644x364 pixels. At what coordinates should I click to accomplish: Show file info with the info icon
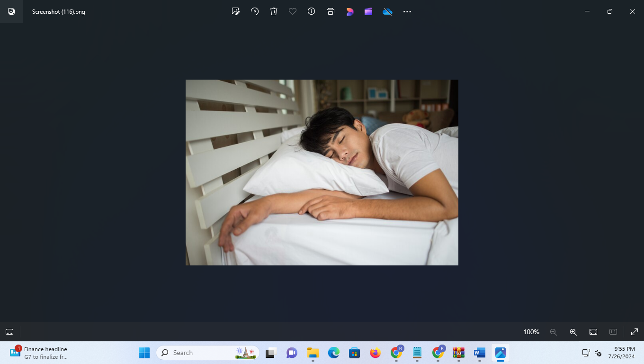pos(311,11)
